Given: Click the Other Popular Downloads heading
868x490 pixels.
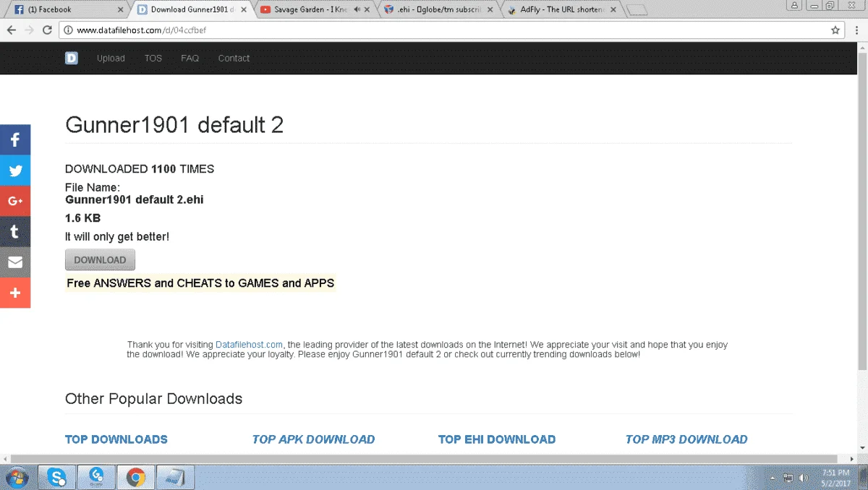Looking at the screenshot, I should pyautogui.click(x=153, y=399).
